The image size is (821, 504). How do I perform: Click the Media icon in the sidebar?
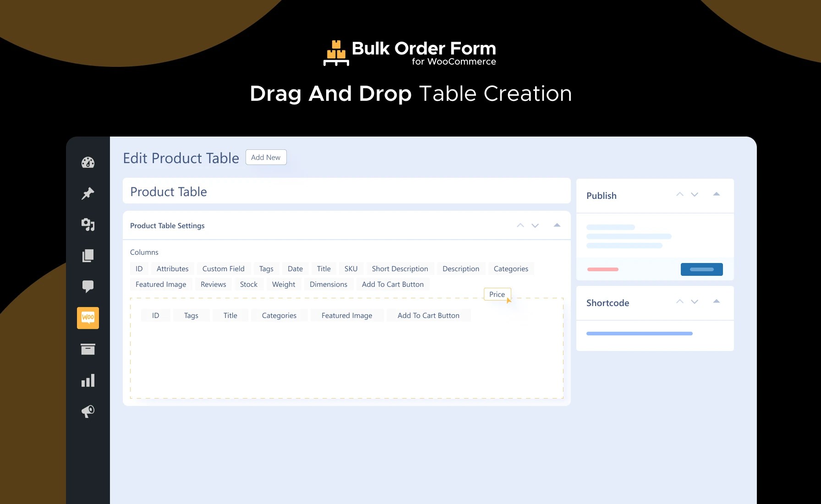pyautogui.click(x=88, y=225)
